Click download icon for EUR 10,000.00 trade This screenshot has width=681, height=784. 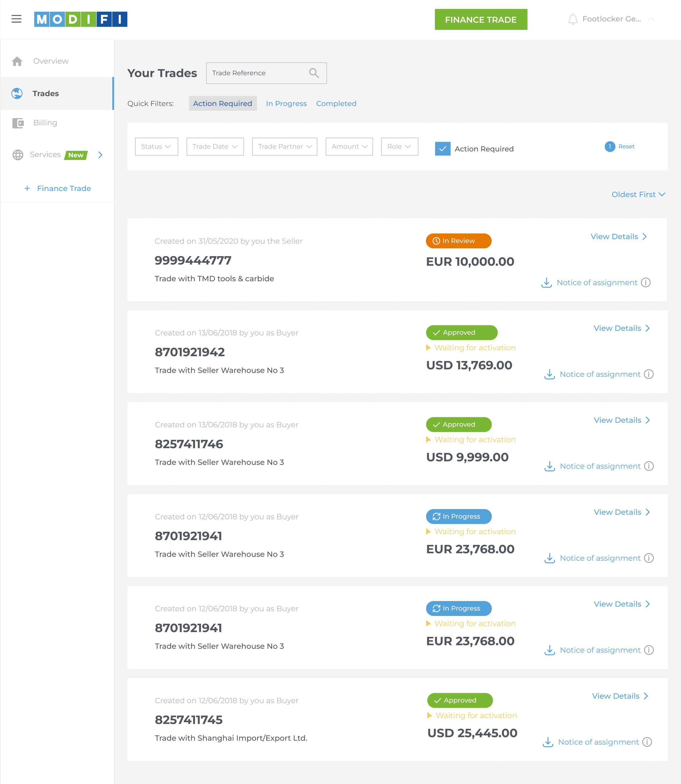coord(547,283)
